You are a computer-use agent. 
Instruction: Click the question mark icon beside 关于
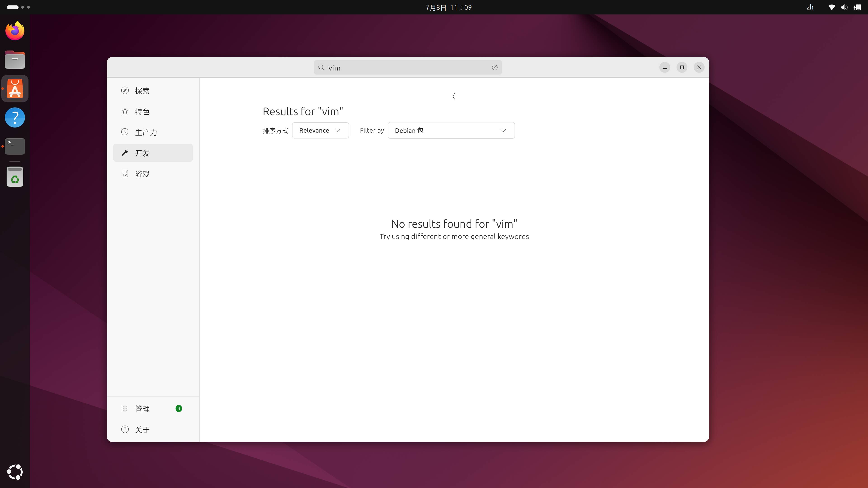125,429
